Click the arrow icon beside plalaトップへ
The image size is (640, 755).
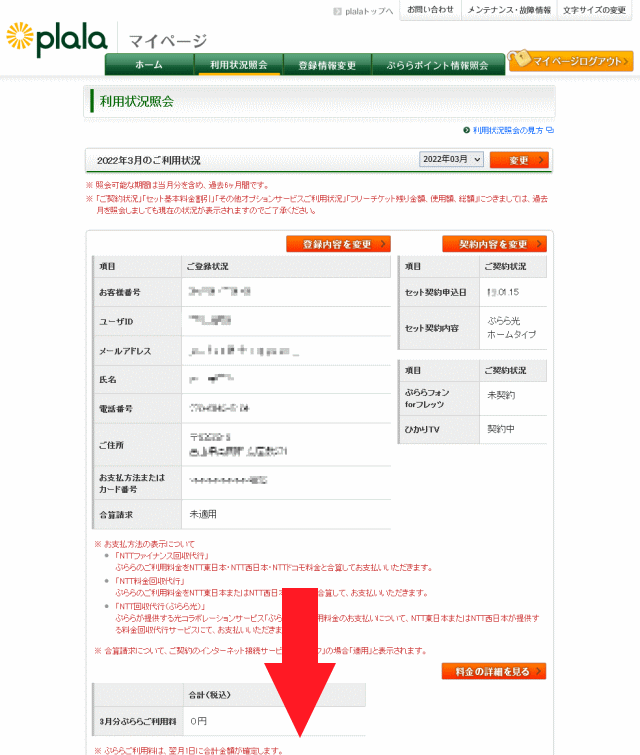point(338,11)
